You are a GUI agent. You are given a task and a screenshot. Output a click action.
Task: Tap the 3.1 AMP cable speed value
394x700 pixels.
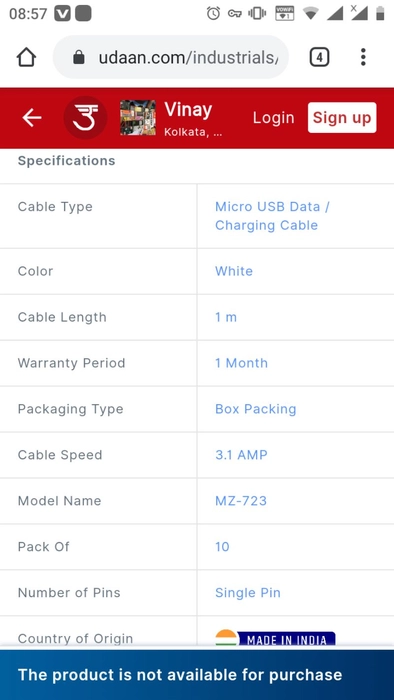241,455
